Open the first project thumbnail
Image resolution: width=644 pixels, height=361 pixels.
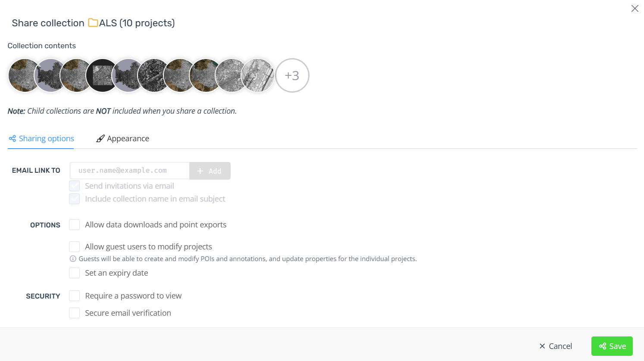tap(21, 75)
